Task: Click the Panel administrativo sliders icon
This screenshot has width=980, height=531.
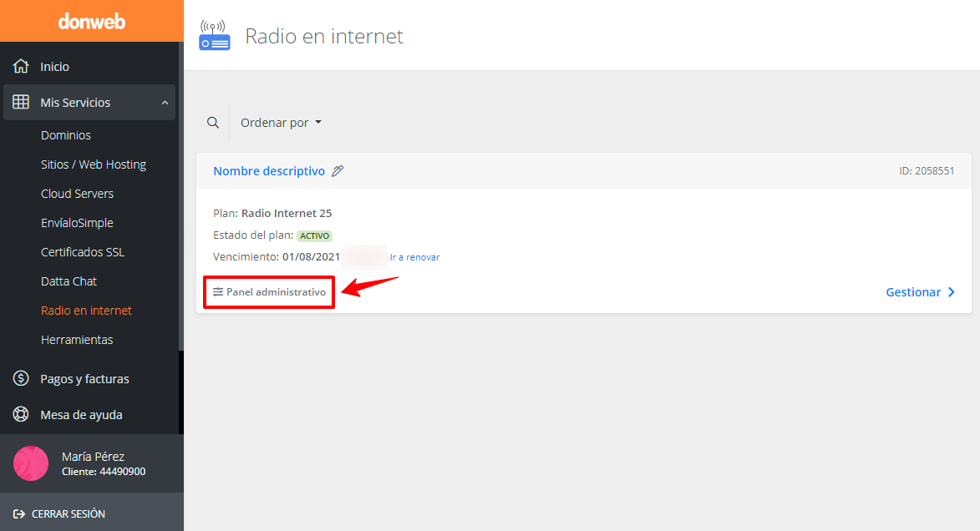Action: coord(218,292)
